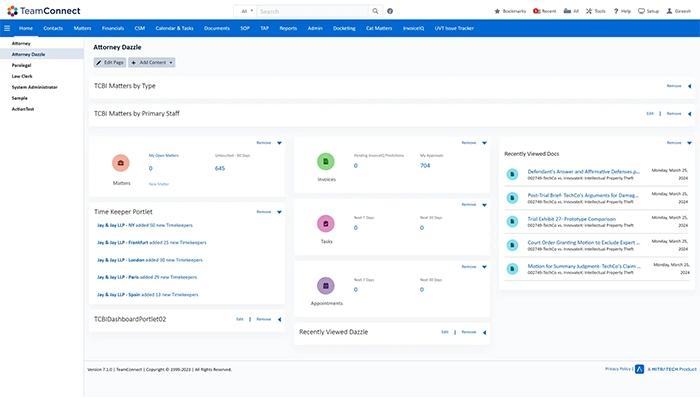
Task: Open the 645 untouched matters count
Action: (220, 168)
